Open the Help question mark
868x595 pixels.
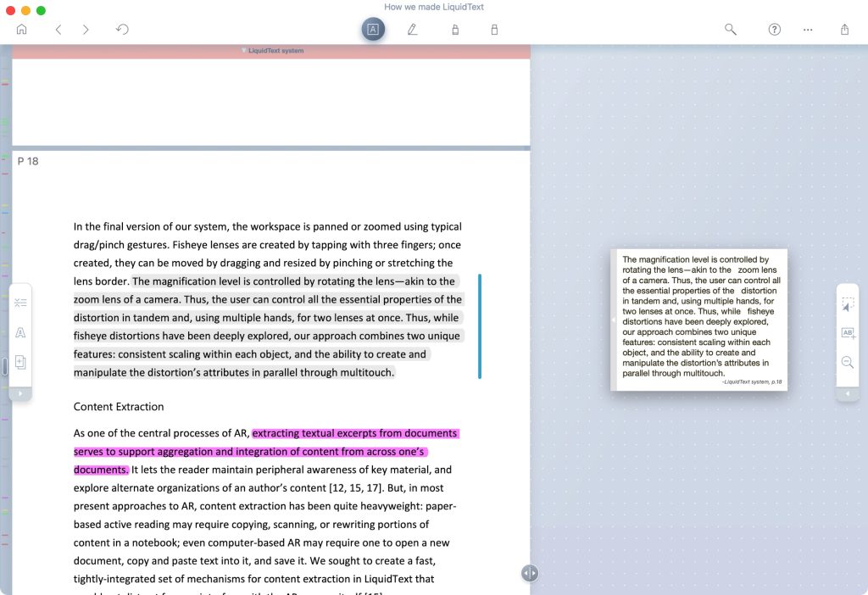pyautogui.click(x=775, y=30)
